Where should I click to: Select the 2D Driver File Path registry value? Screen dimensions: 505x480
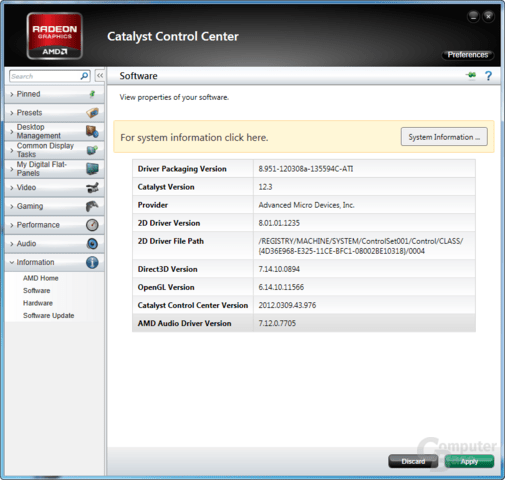pos(361,246)
